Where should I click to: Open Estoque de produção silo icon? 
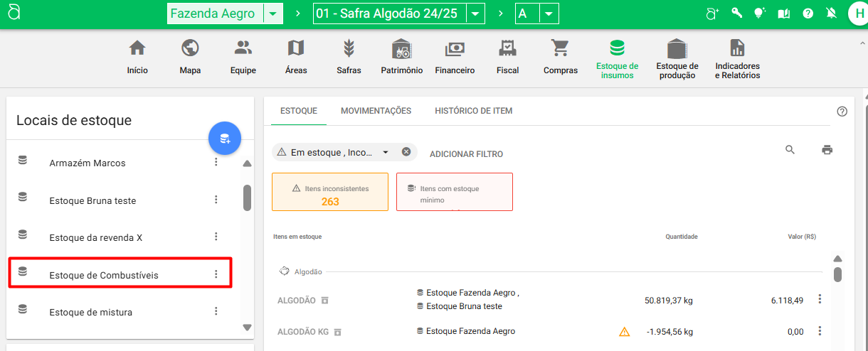677,49
